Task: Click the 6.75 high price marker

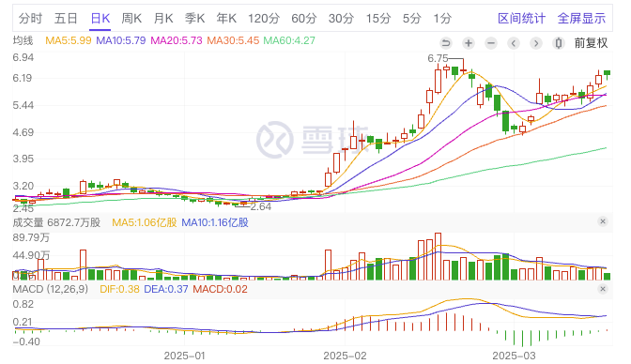Action: click(x=438, y=59)
